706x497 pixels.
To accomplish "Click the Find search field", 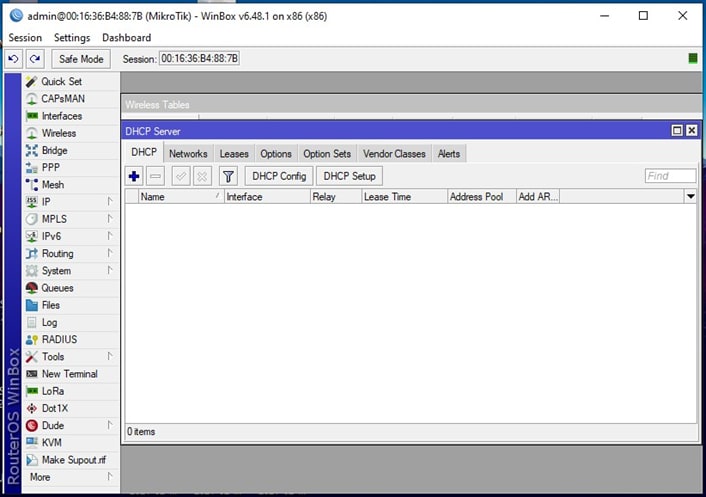I will [670, 176].
